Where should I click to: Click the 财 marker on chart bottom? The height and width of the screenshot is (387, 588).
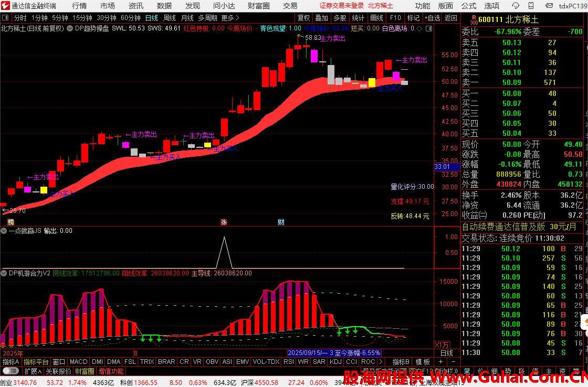click(x=281, y=222)
